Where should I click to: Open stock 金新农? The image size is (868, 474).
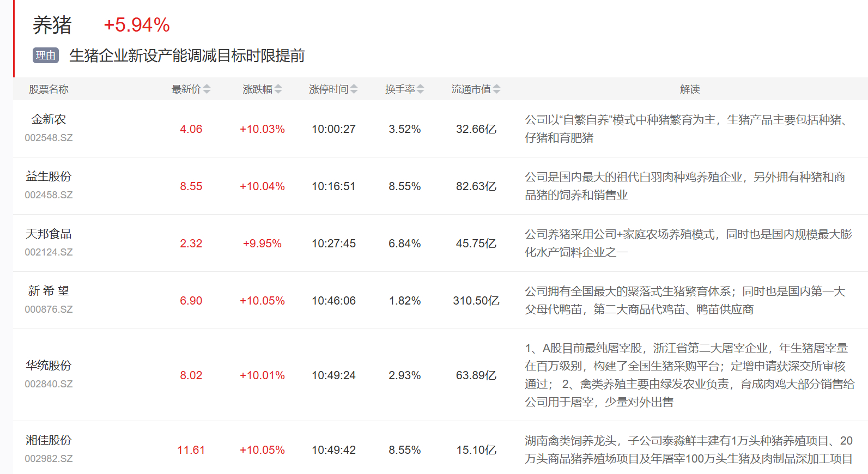tap(48, 119)
